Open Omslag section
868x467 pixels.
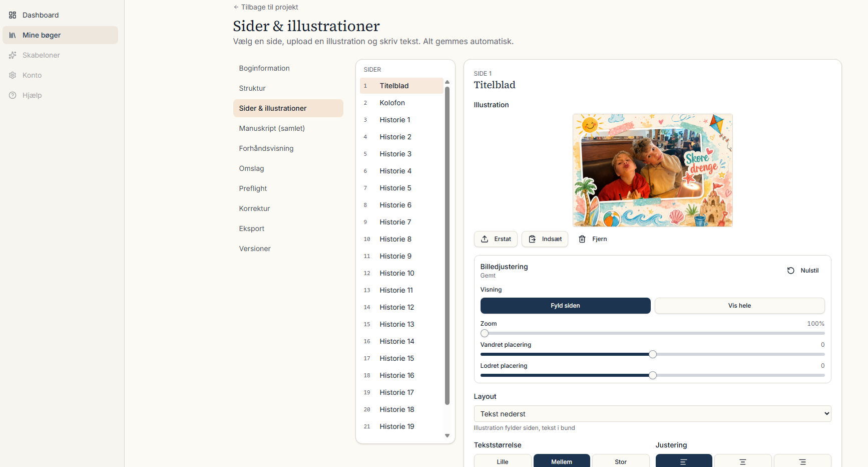[x=288, y=168]
